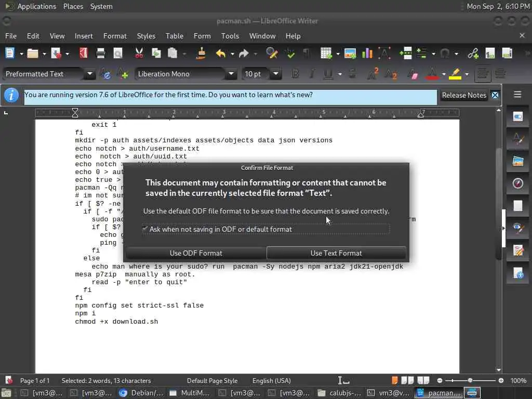The image size is (532, 399).
Task: Open Find and Replace icon
Action: click(x=272, y=54)
